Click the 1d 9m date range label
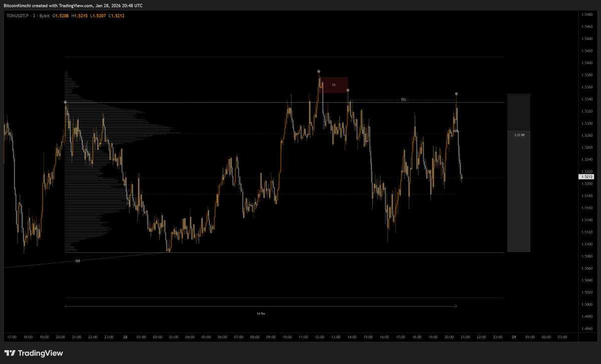 click(x=261, y=313)
